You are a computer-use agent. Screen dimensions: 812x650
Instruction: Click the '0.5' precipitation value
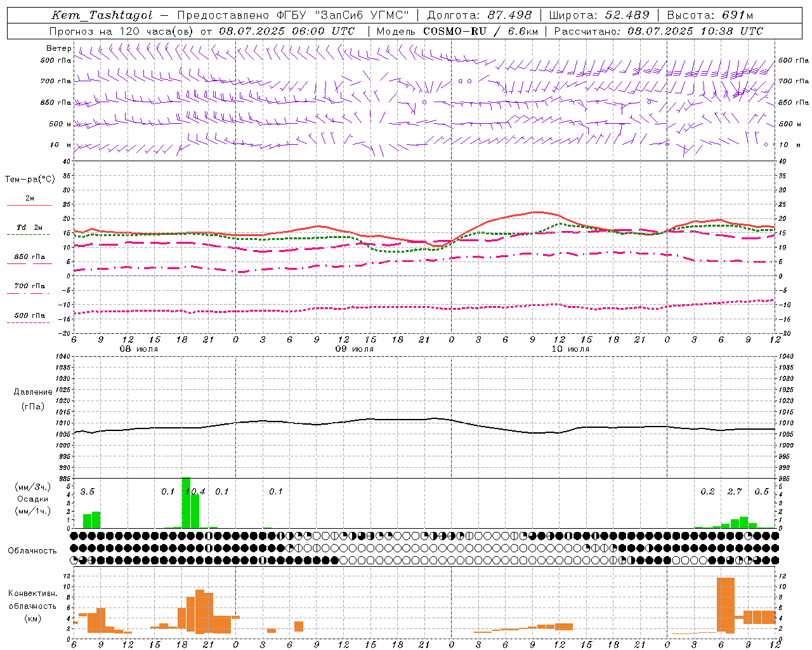[761, 492]
